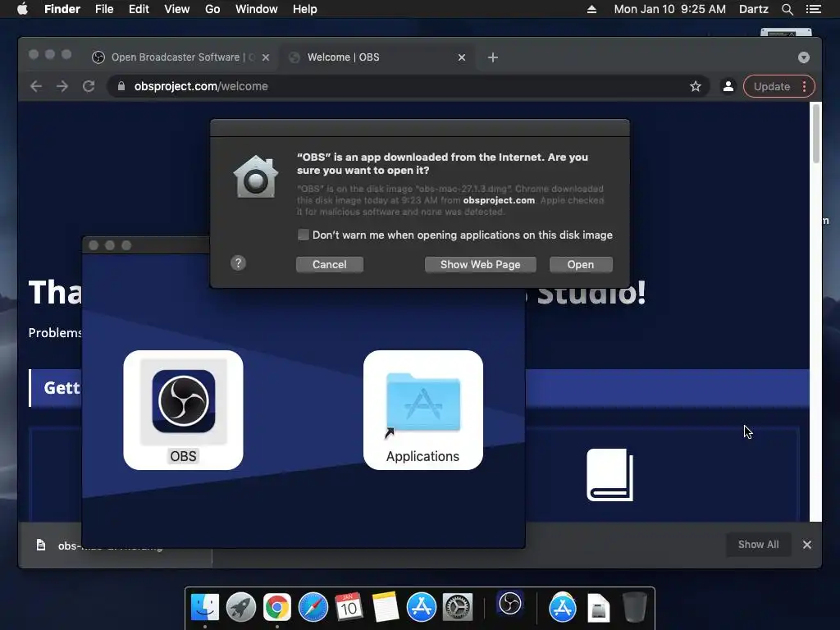Open the Edit menu
Image resolution: width=840 pixels, height=630 pixels.
(139, 9)
